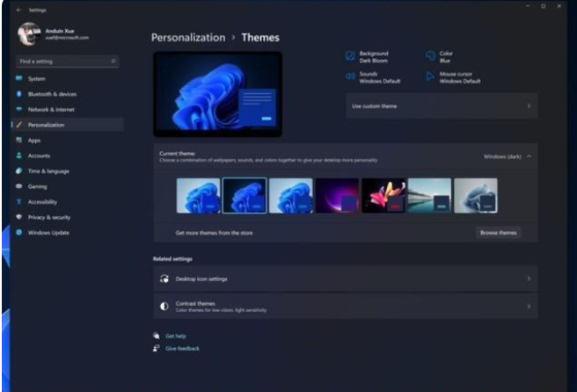
Task: Open Time & language settings
Action: (68, 171)
